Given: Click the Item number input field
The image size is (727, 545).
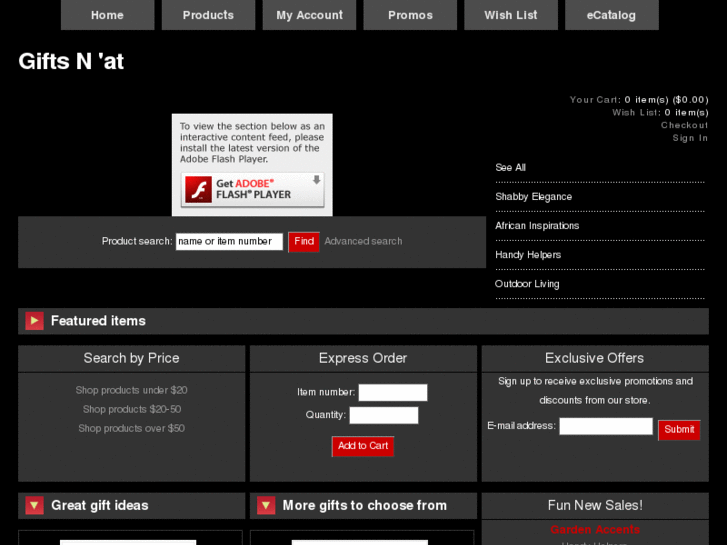Looking at the screenshot, I should (x=392, y=393).
